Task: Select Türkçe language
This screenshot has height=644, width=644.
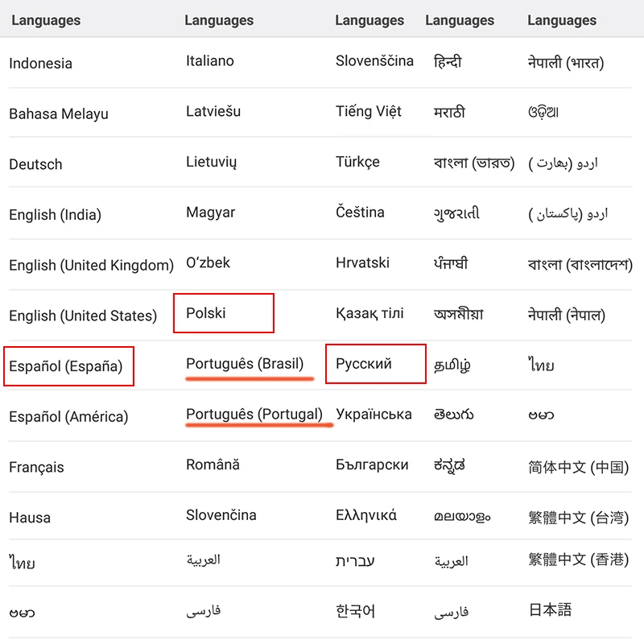Action: [x=357, y=162]
